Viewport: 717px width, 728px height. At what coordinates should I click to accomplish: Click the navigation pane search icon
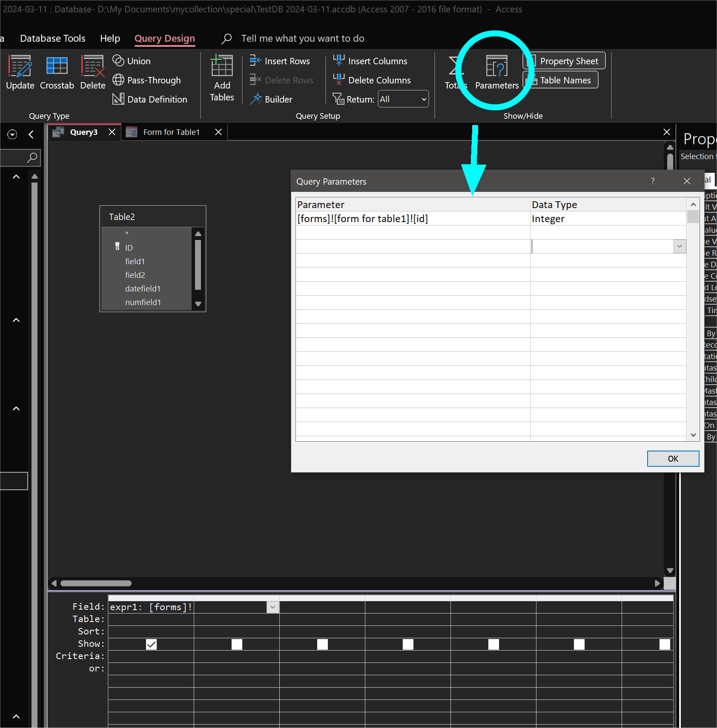(32, 157)
